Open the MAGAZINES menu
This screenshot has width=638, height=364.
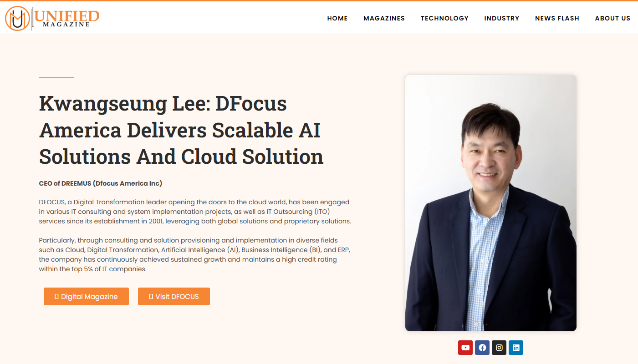point(384,18)
